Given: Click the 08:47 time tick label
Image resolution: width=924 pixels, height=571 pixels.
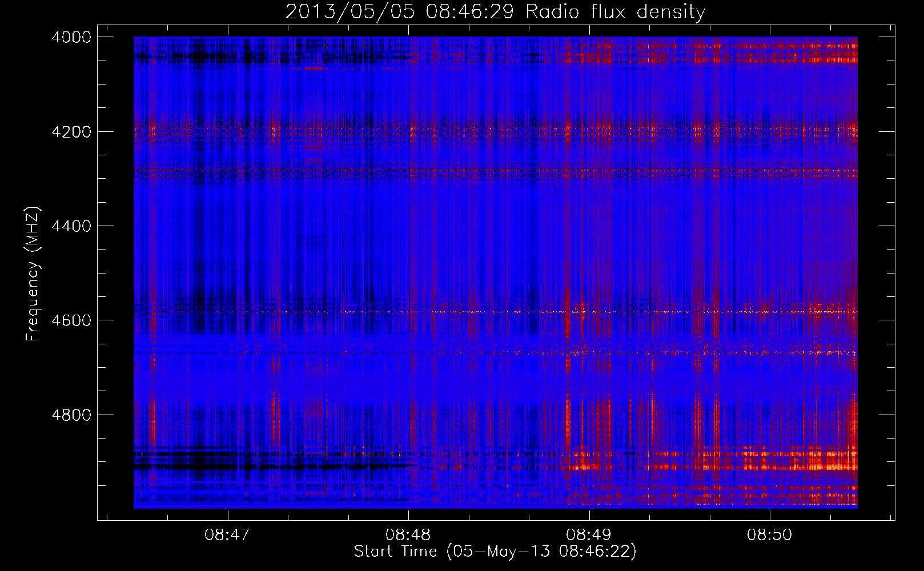Looking at the screenshot, I should coord(227,534).
